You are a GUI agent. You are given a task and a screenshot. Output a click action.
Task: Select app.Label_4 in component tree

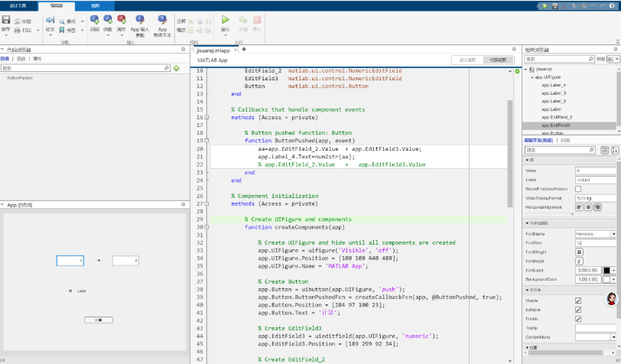[x=554, y=85]
